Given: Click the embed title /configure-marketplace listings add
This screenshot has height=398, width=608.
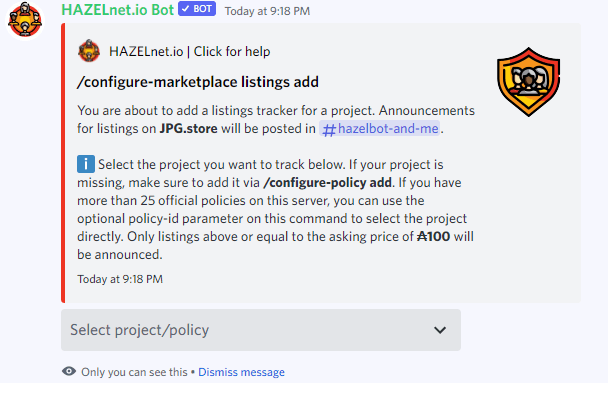Looking at the screenshot, I should [x=198, y=82].
